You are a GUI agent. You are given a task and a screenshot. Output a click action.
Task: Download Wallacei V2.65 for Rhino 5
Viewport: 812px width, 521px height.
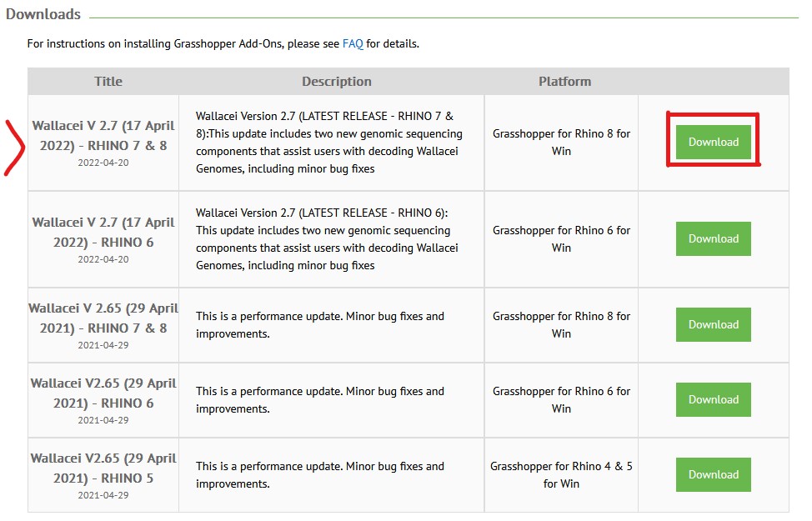click(713, 474)
